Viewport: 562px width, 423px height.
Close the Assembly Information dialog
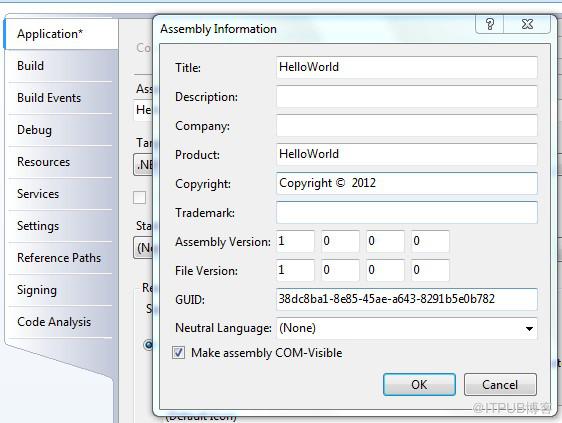[x=527, y=24]
